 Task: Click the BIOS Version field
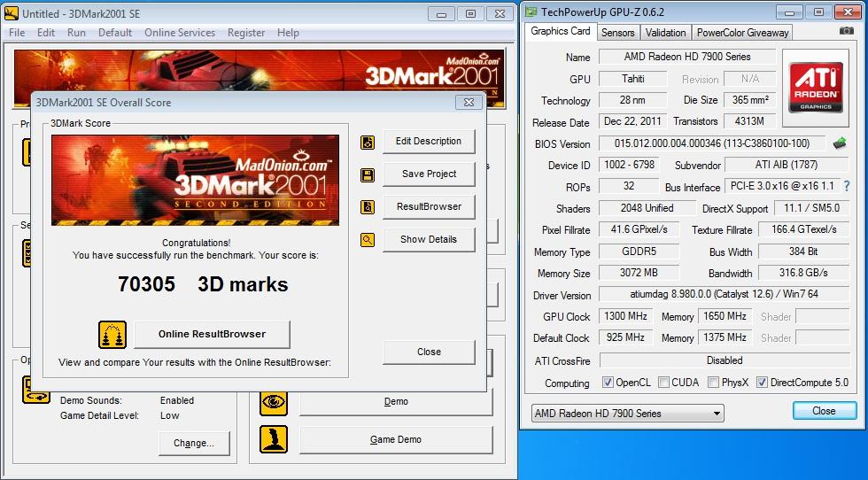pyautogui.click(x=712, y=143)
